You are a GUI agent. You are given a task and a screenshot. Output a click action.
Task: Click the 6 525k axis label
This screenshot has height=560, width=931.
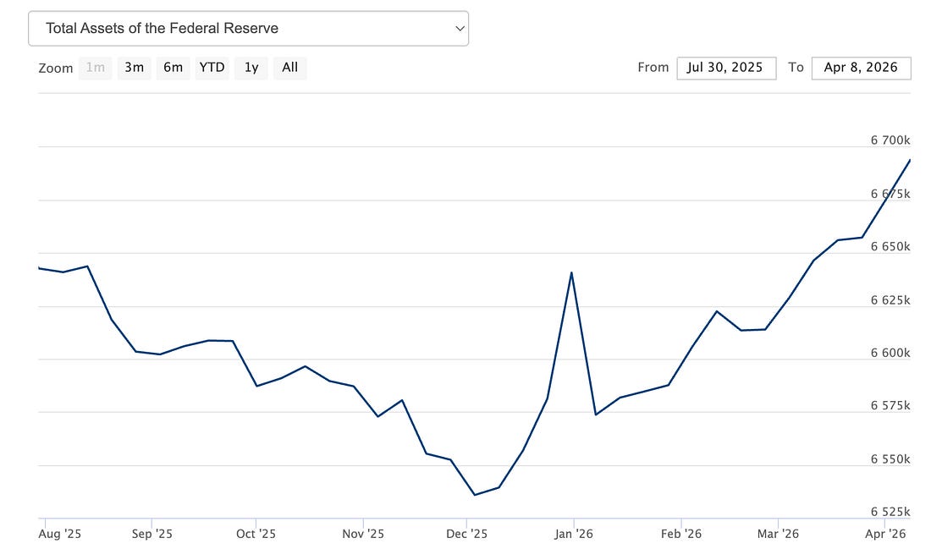click(x=890, y=511)
